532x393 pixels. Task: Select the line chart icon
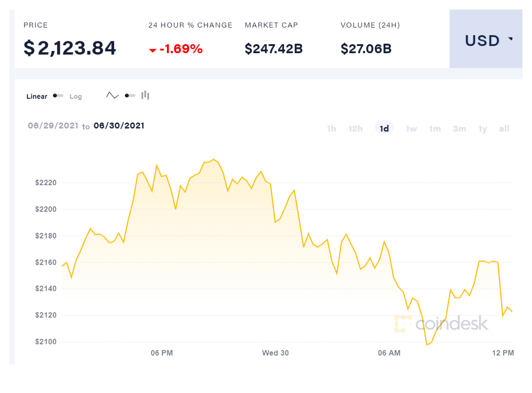click(112, 95)
